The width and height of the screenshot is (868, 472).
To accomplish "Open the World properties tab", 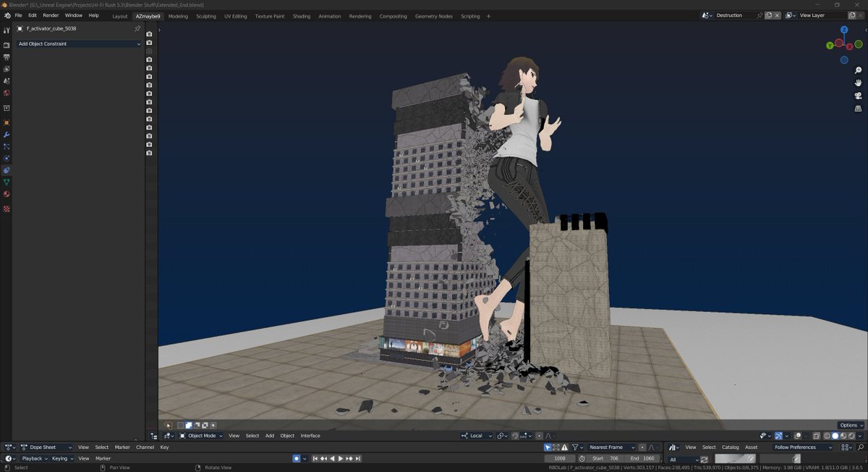I will coord(7,93).
